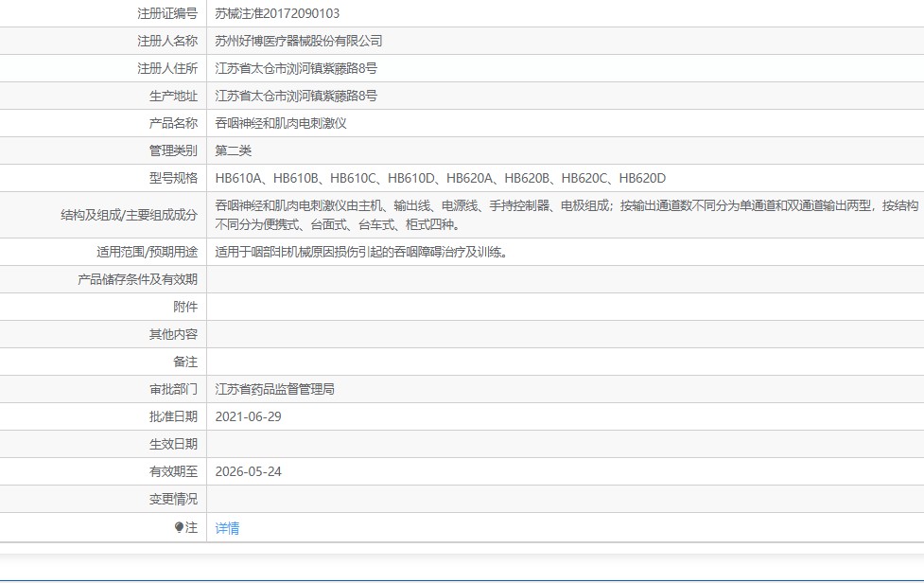This screenshot has width=924, height=583.
Task: Click the model list starting with HB610A
Action: [x=440, y=178]
